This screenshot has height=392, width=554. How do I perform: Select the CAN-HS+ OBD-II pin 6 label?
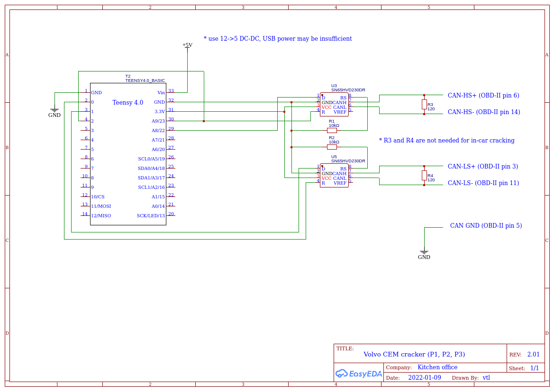tap(483, 95)
